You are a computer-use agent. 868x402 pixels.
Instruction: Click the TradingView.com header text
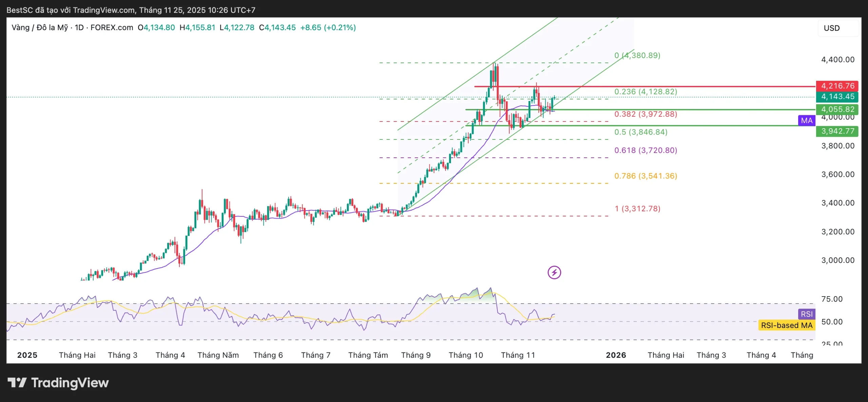tap(104, 10)
